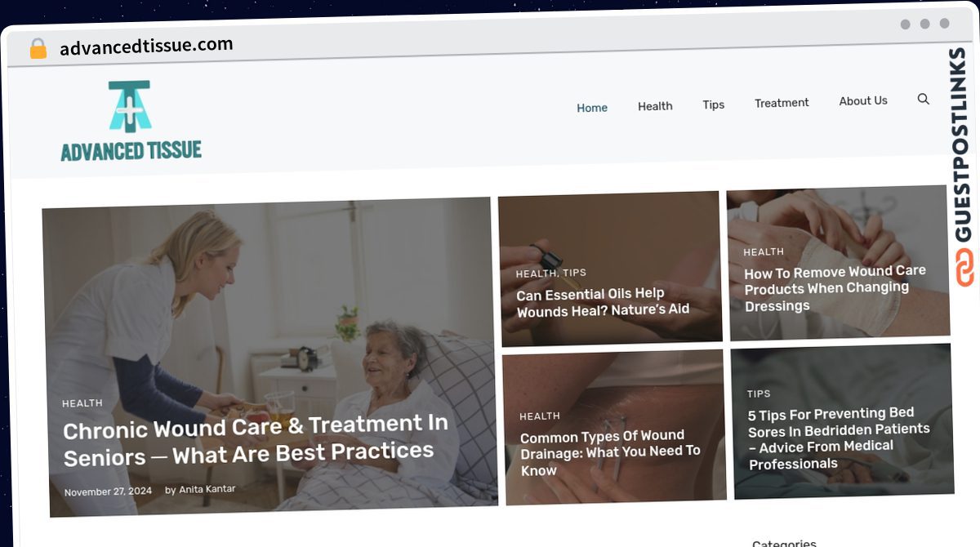Click the November 27, 2024 date
Image resolution: width=980 pixels, height=547 pixels.
109,492
